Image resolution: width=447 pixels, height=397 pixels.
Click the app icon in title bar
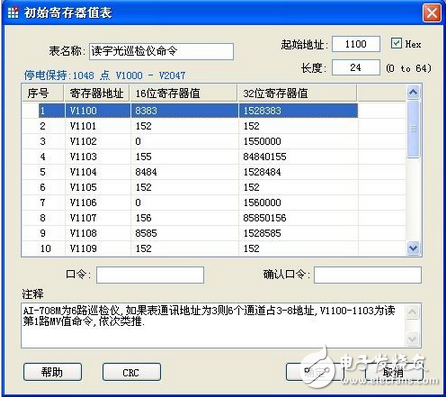pyautogui.click(x=13, y=13)
